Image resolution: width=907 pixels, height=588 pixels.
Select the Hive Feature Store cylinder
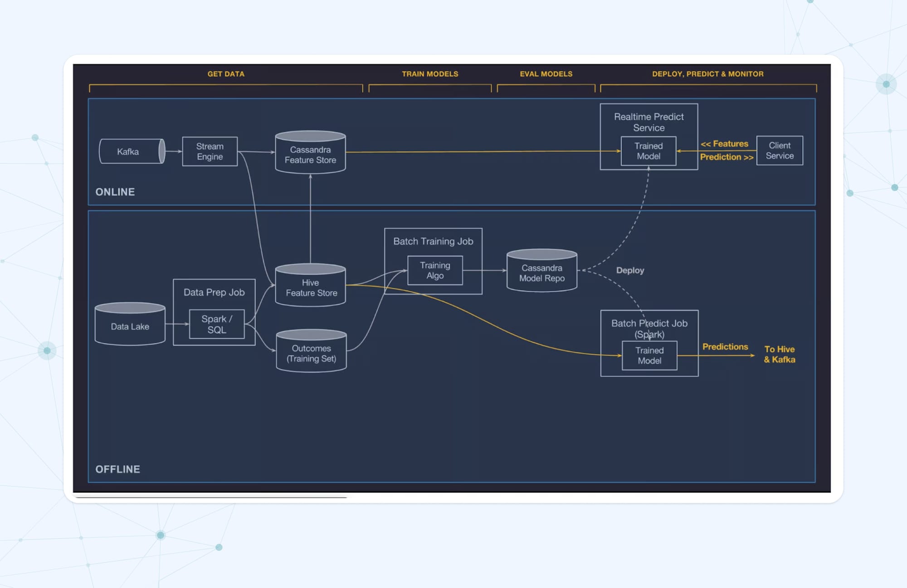point(311,285)
